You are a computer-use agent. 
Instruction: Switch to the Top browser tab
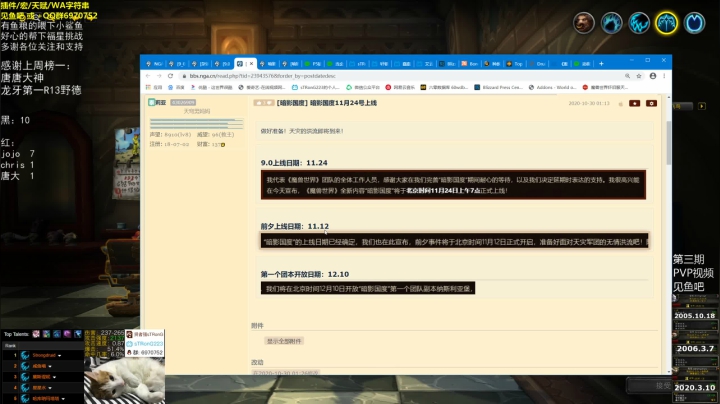click(515, 64)
